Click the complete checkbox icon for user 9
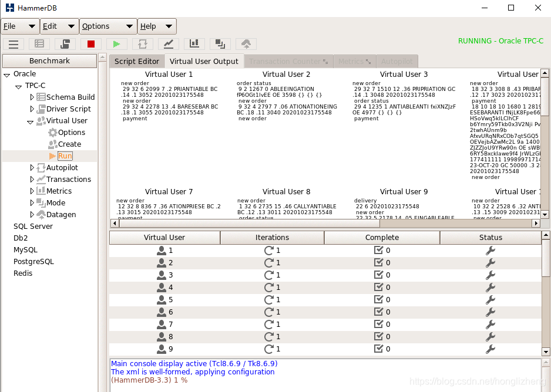 point(379,349)
